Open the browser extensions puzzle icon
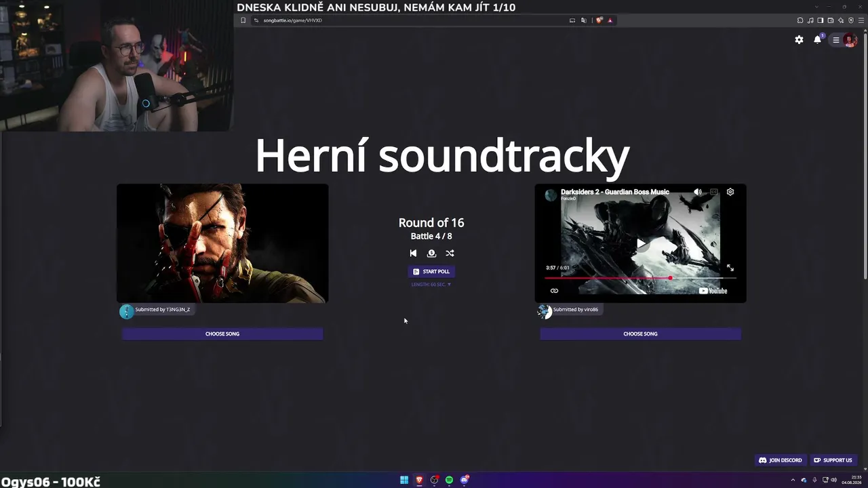 coord(800,20)
